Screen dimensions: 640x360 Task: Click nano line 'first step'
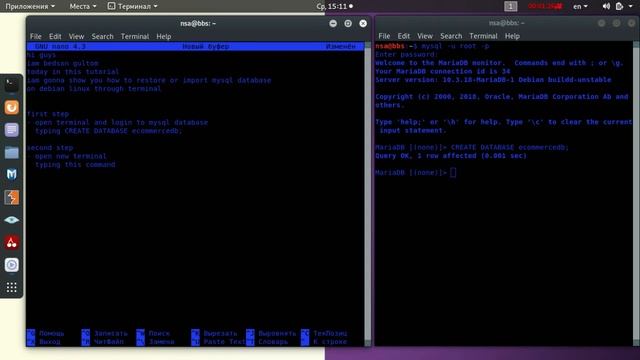click(x=48, y=114)
